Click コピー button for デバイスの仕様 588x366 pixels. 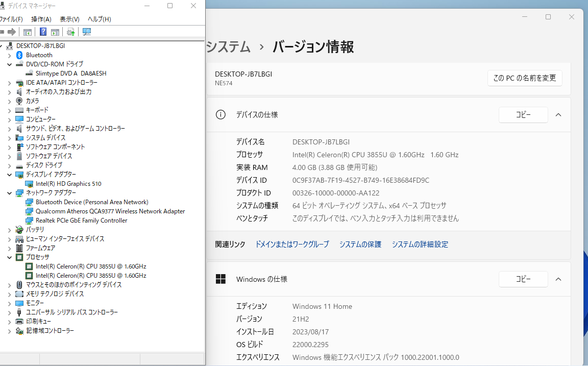(523, 115)
